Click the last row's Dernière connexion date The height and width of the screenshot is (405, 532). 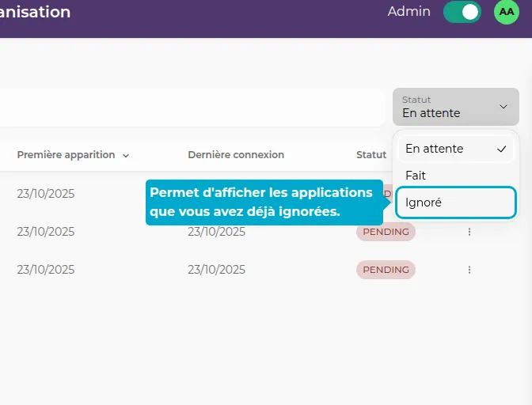pos(216,270)
